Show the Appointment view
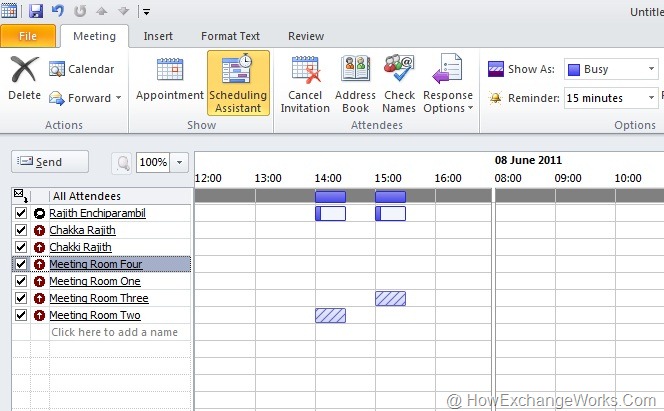664x411 pixels. coord(170,80)
